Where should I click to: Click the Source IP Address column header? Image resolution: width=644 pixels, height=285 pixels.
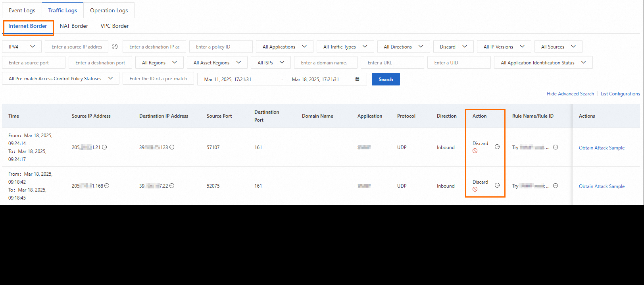91,116
